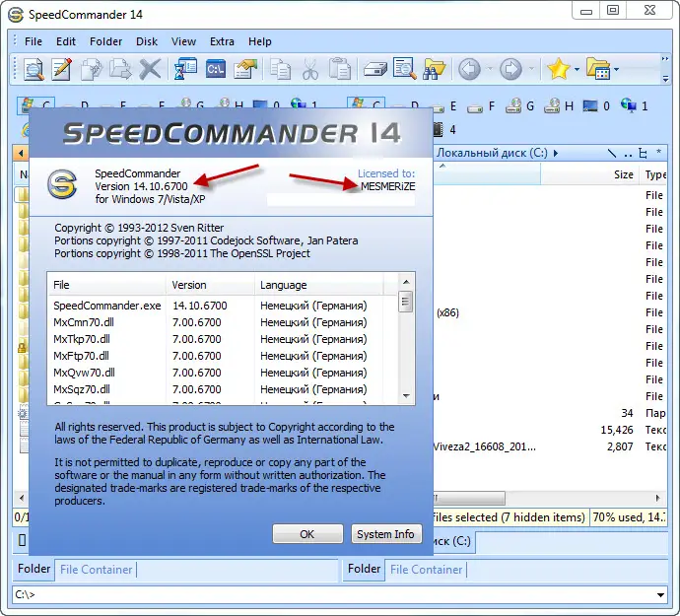Click the Properties hand icon
This screenshot has width=680, height=616.
coord(245,69)
